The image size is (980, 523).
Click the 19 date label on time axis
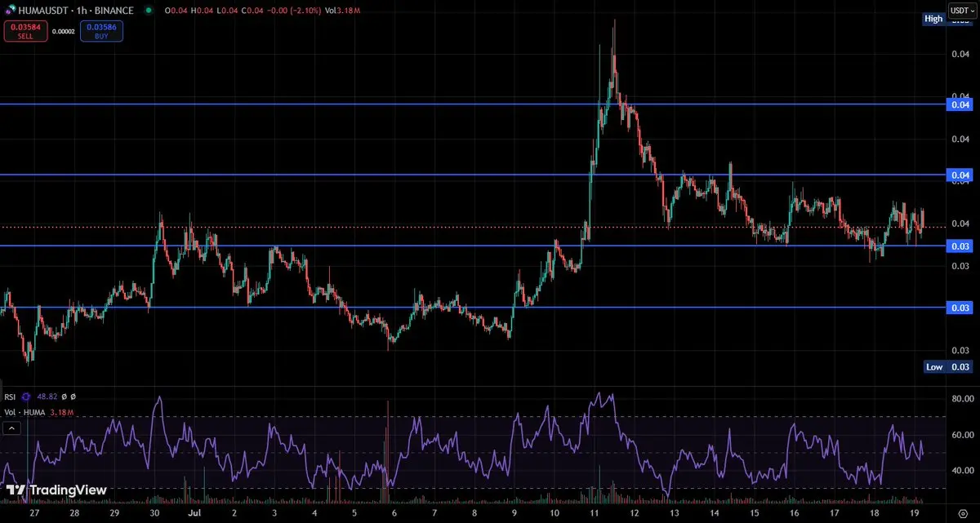[914, 515]
